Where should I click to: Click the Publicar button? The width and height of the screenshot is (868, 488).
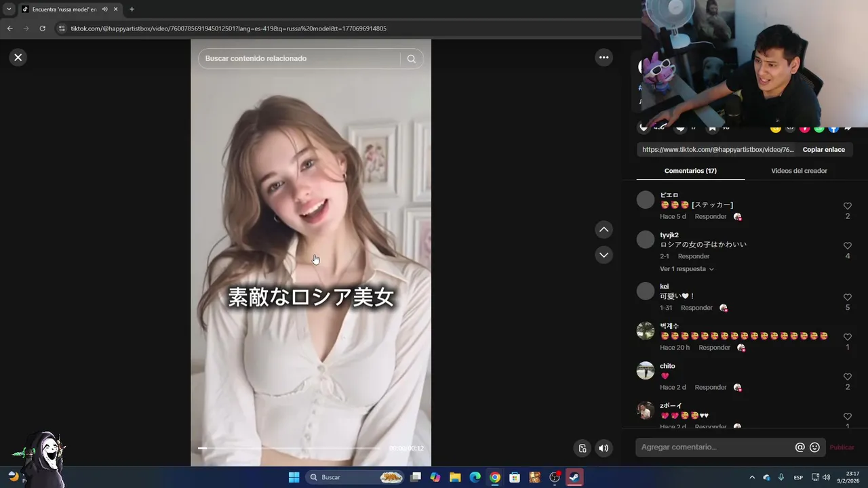coord(842,447)
